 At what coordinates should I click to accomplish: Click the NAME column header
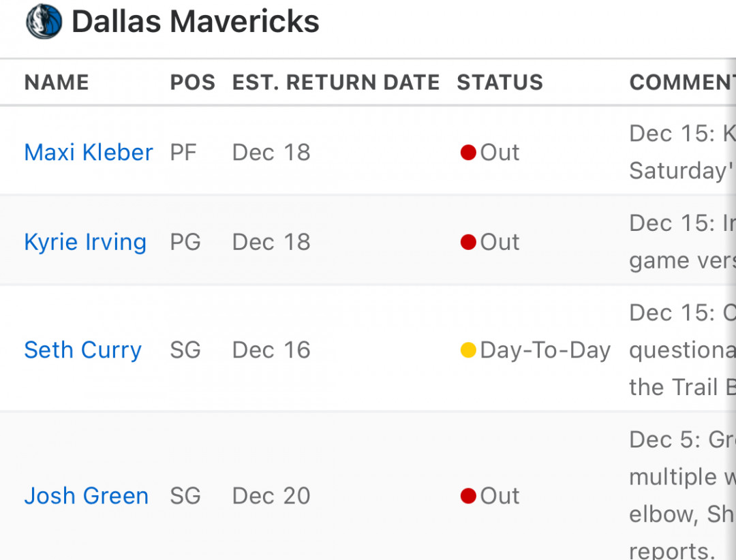click(x=57, y=82)
